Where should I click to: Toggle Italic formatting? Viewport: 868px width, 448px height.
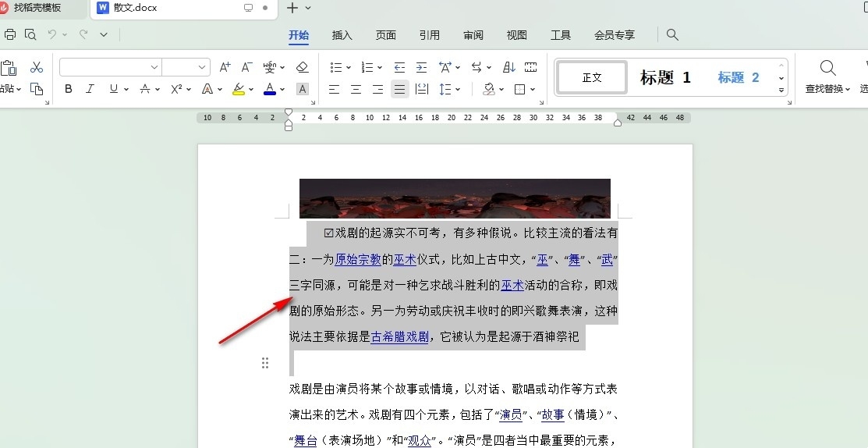[x=90, y=89]
